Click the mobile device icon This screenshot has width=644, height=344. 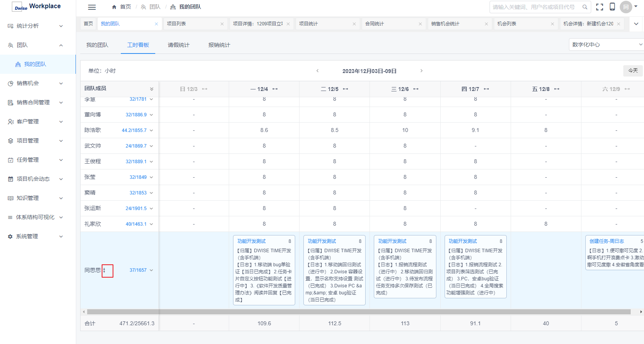pyautogui.click(x=612, y=7)
